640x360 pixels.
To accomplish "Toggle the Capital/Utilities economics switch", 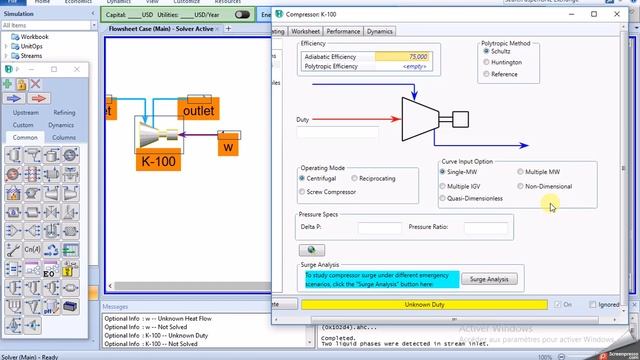I will click(x=242, y=15).
